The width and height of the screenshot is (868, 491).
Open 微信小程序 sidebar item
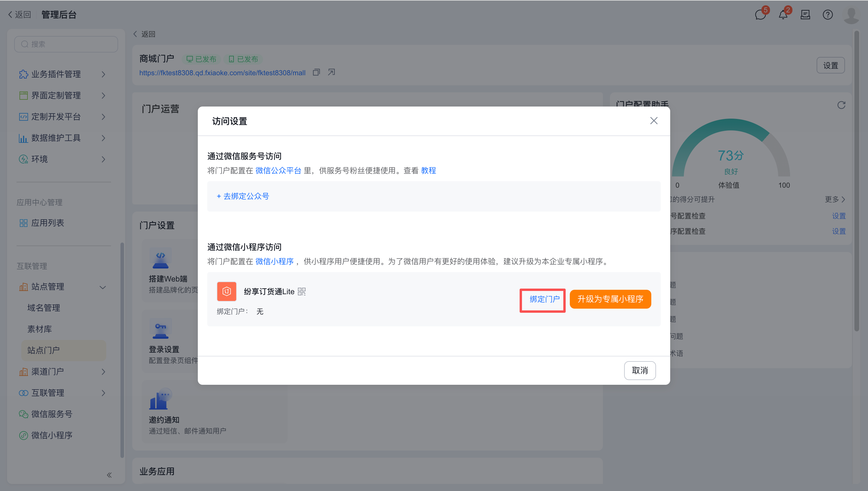[52, 435]
